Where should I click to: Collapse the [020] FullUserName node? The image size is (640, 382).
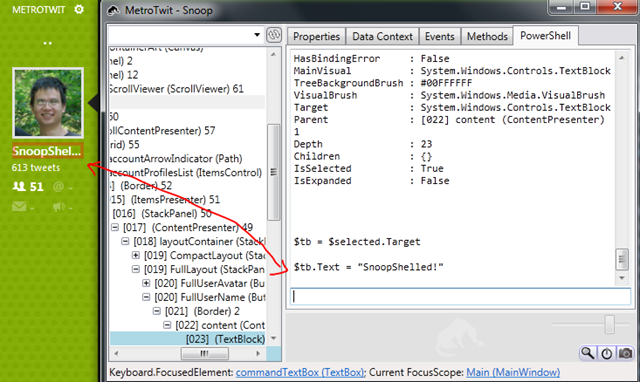tap(146, 297)
